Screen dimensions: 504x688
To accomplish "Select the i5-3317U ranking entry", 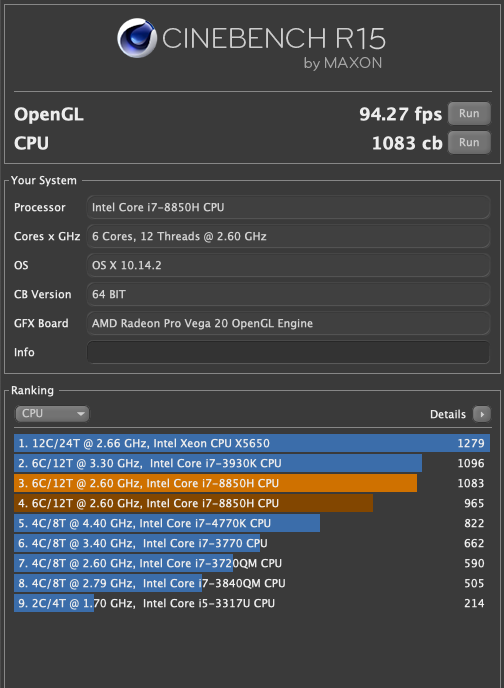I will click(252, 603).
